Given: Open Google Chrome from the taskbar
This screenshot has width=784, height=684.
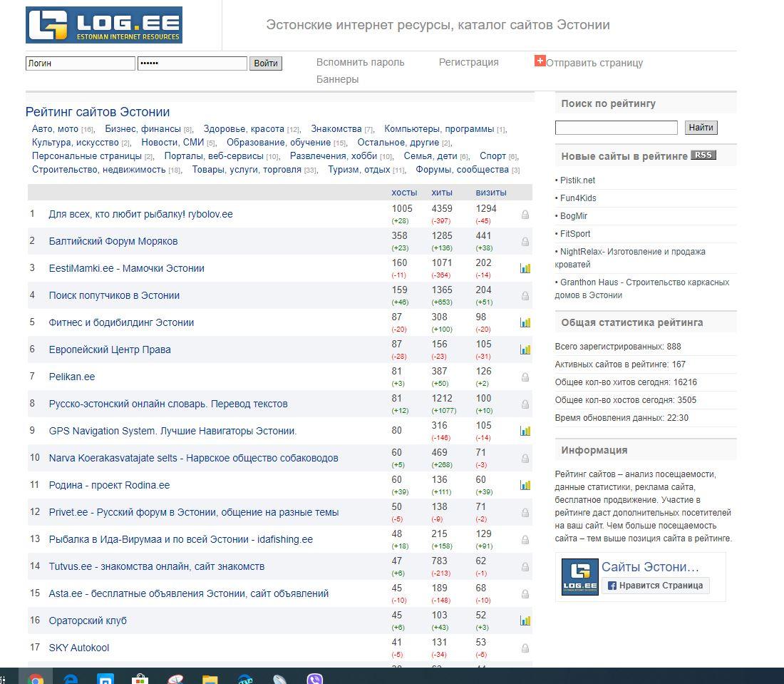Looking at the screenshot, I should click(35, 679).
